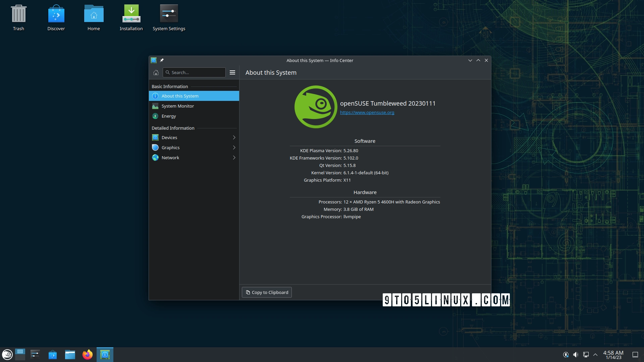Select the System Monitor sidebar item
Viewport: 644px width, 362px height.
point(177,106)
